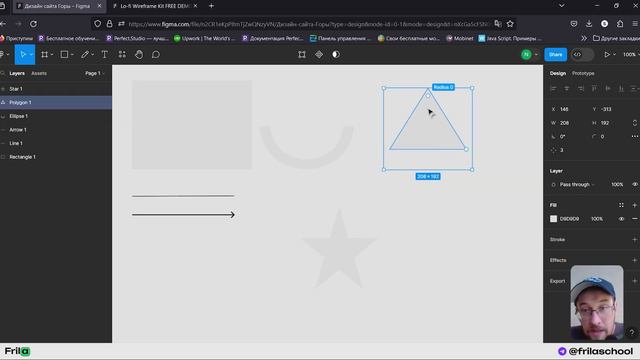Open the Upwork bookmark
The width and height of the screenshot is (640, 360).
tap(205, 38)
